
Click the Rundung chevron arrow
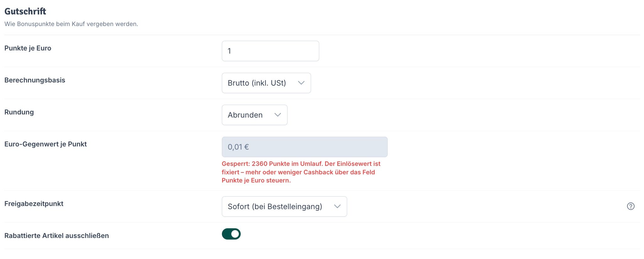[278, 115]
